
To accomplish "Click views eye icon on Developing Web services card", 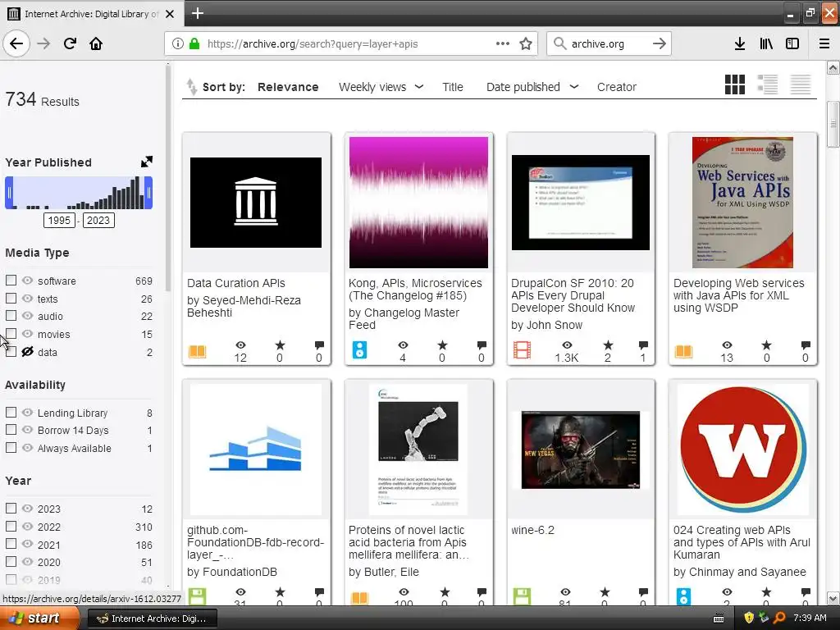I will 727,345.
